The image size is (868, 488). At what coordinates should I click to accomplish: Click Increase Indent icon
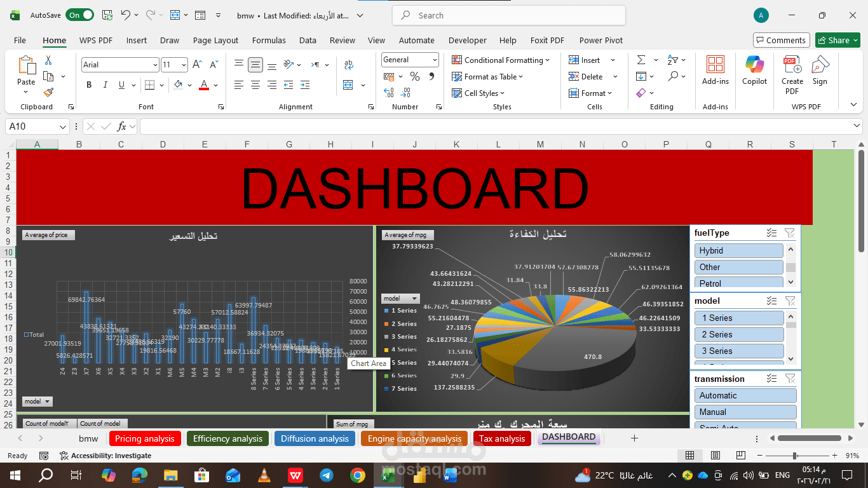click(305, 85)
